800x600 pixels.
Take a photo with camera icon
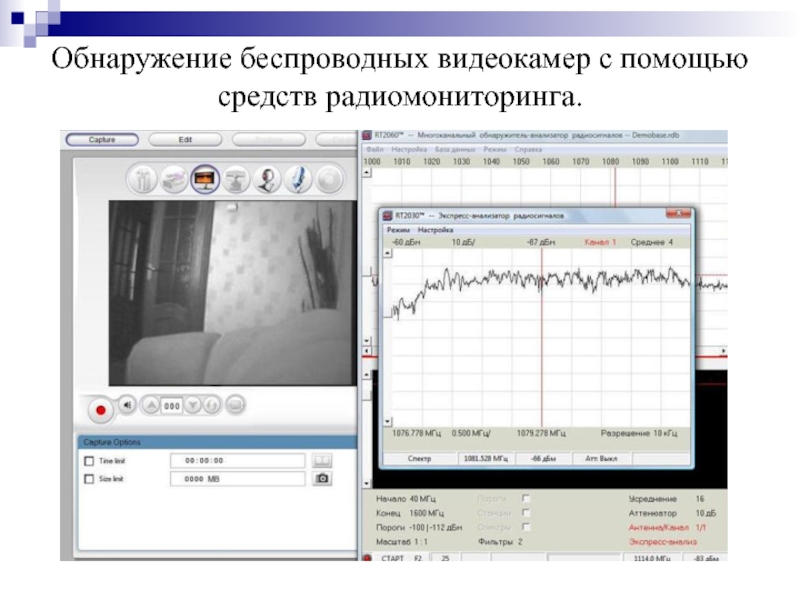pyautogui.click(x=322, y=479)
